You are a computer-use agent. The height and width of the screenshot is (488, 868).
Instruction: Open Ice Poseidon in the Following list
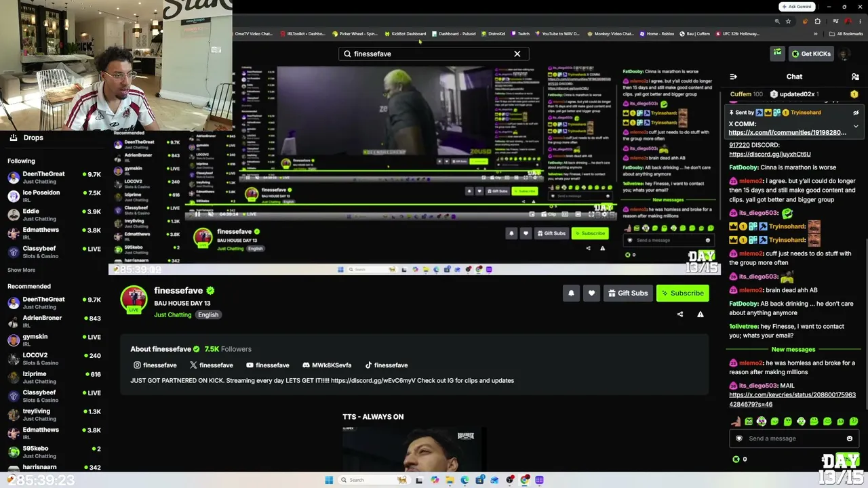pyautogui.click(x=54, y=196)
